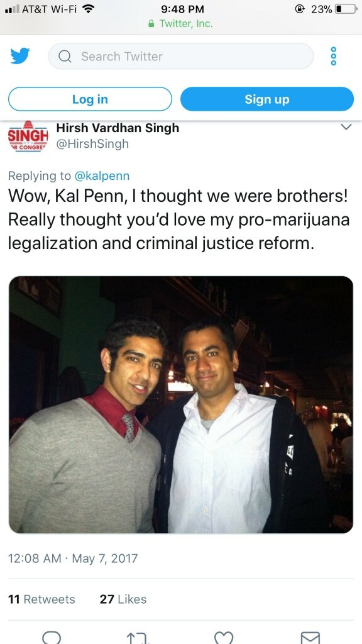Open the Hirsh Vardhan Singh profile name

click(118, 128)
